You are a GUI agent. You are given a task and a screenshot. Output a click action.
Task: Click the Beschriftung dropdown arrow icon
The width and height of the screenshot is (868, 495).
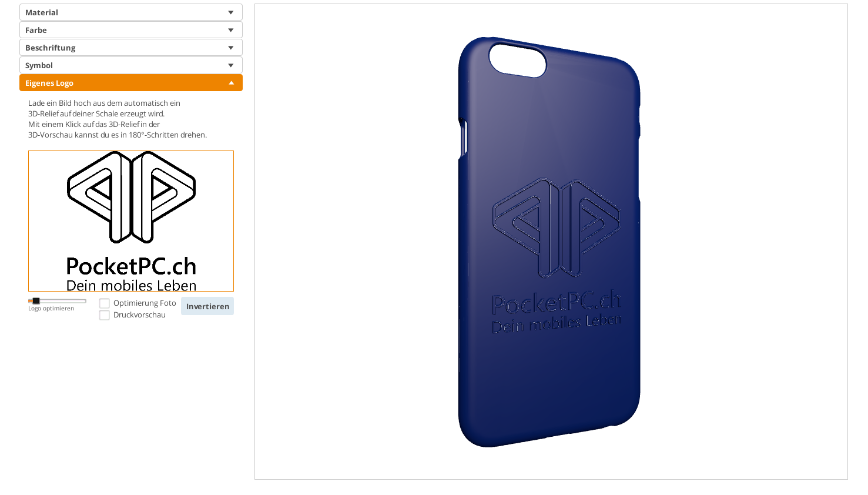pos(231,48)
